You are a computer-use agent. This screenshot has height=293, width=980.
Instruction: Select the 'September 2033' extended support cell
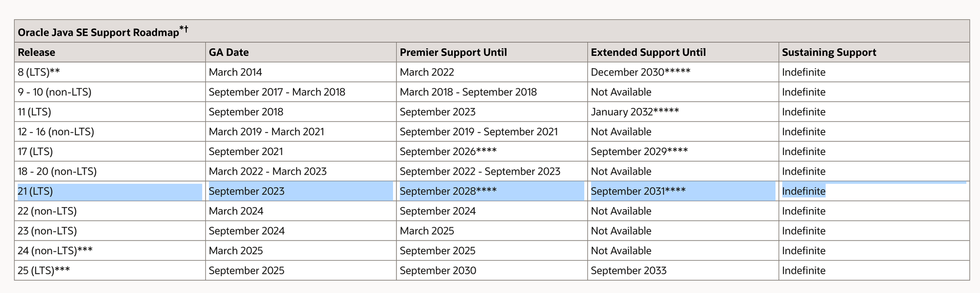pos(683,270)
